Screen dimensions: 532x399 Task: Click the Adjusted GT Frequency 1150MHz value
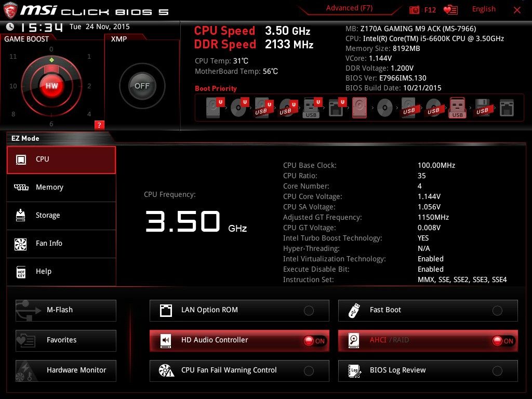tap(433, 217)
